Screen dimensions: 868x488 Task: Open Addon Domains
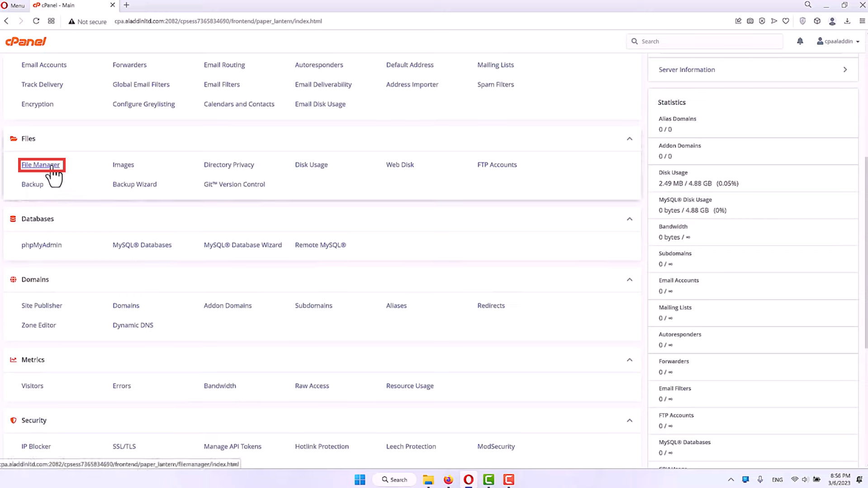click(228, 306)
